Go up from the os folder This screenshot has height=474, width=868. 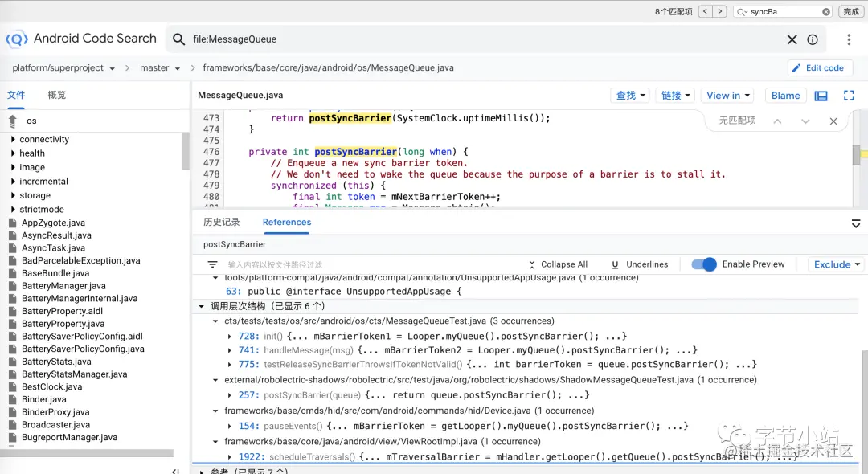[x=13, y=121]
